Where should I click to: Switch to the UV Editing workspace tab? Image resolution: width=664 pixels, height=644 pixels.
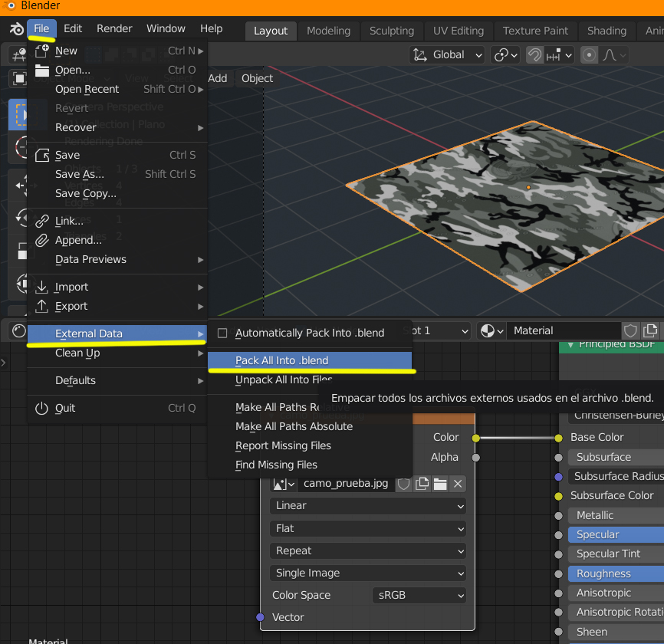click(459, 31)
